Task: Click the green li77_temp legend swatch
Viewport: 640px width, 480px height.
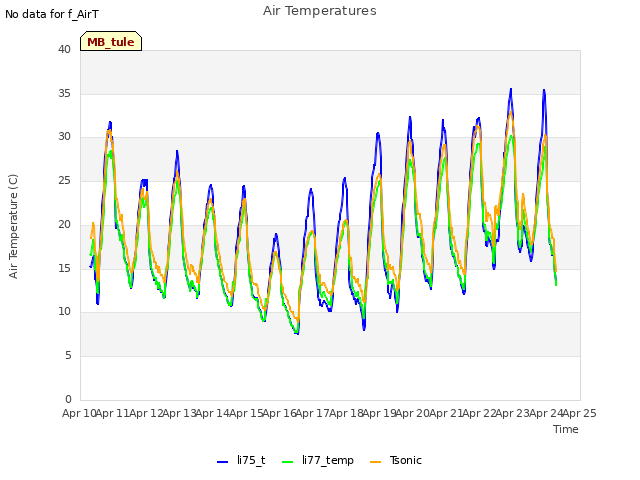Action: (x=288, y=462)
